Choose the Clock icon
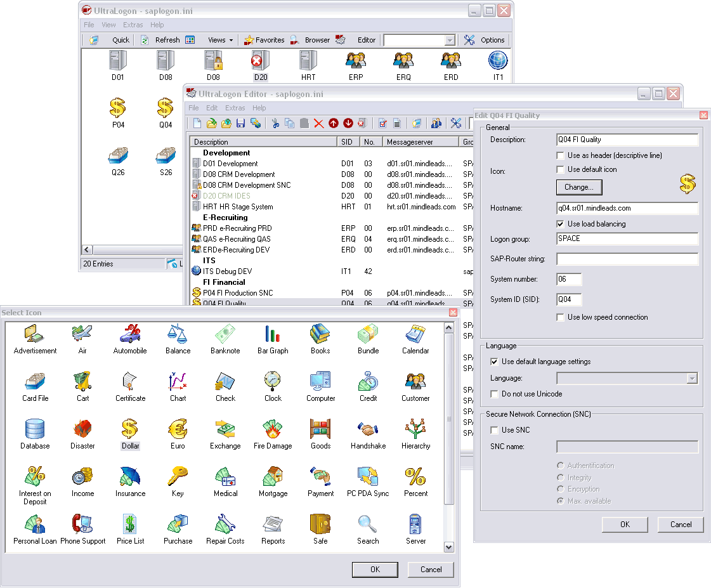This screenshot has height=588, width=711. tap(273, 386)
